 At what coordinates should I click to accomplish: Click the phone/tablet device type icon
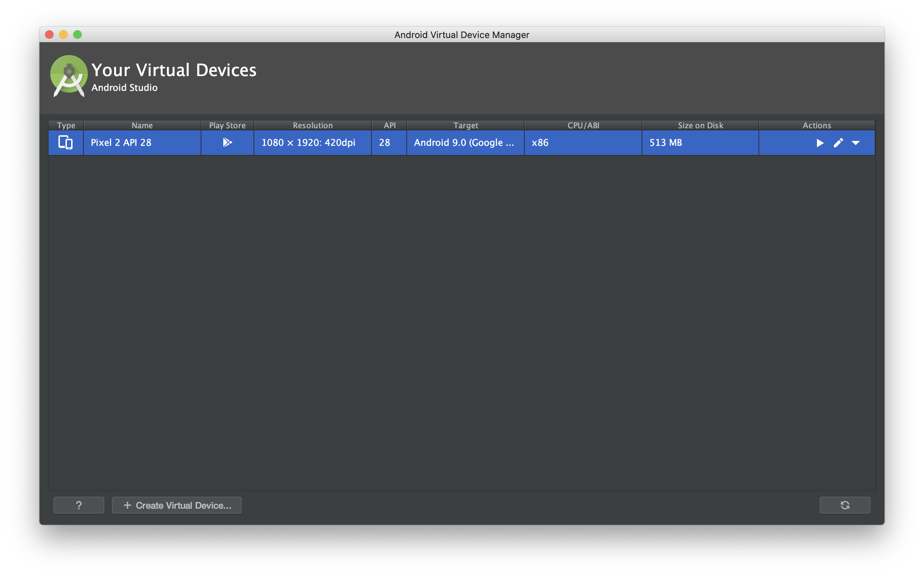tap(65, 142)
